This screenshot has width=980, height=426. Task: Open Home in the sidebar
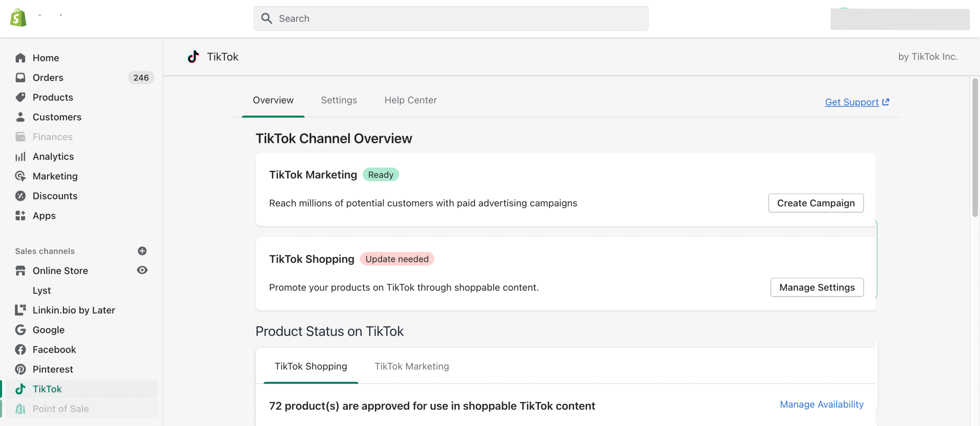click(x=46, y=58)
